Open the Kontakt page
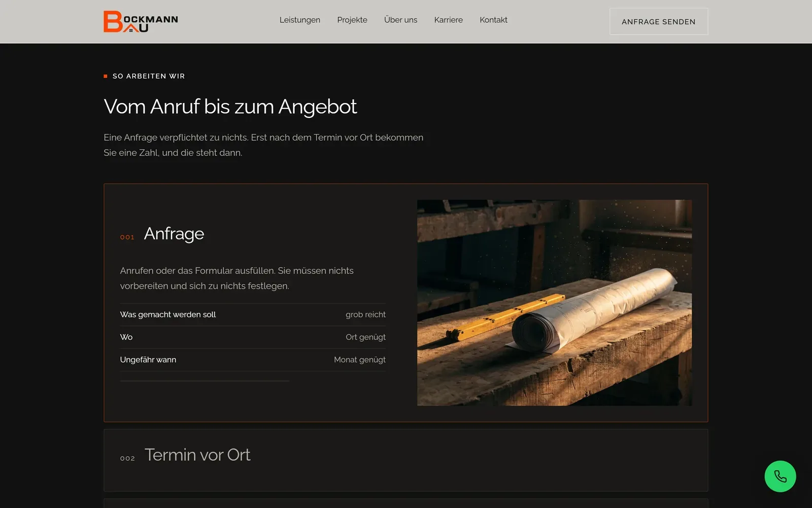 [x=493, y=20]
